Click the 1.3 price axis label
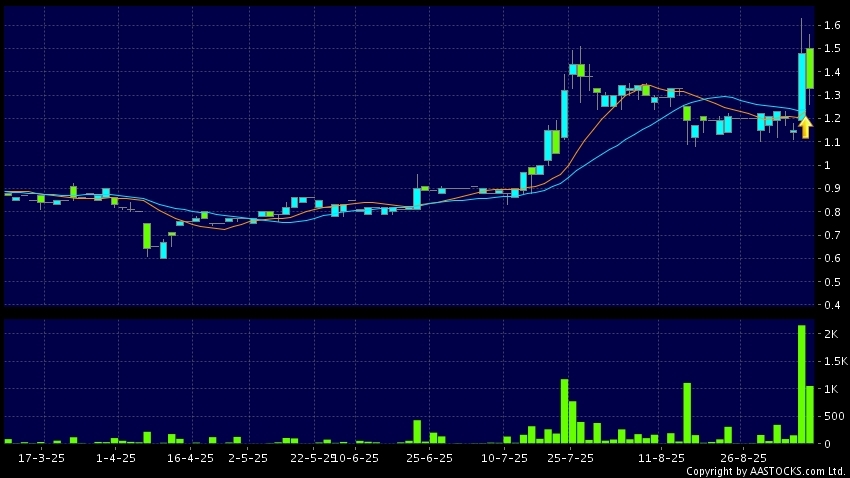 [832, 95]
